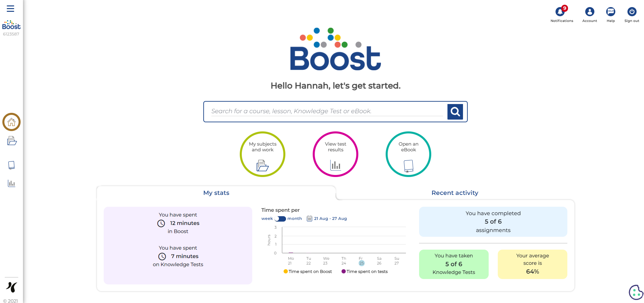The width and height of the screenshot is (644, 303).
Task: Open subjects and work folder sidebar icon
Action: (12, 141)
